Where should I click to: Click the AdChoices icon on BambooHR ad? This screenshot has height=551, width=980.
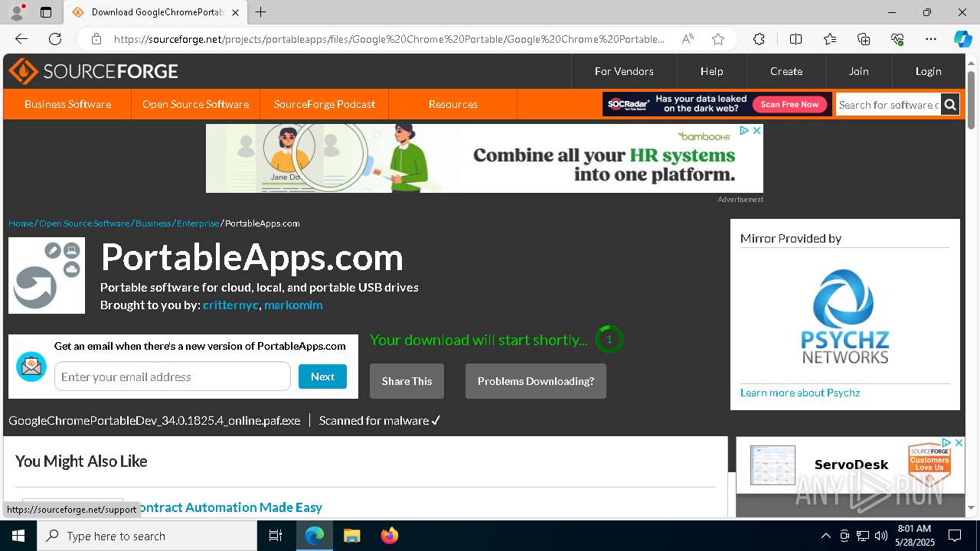(743, 131)
